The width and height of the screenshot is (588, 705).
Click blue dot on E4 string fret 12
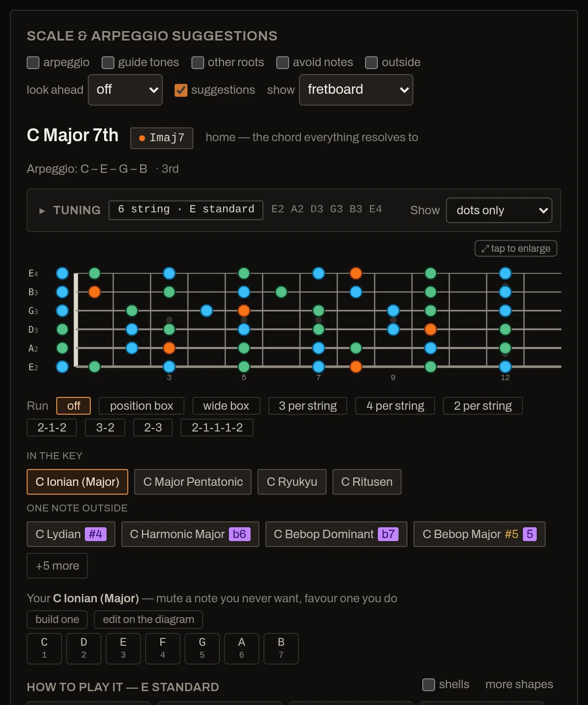coord(505,274)
